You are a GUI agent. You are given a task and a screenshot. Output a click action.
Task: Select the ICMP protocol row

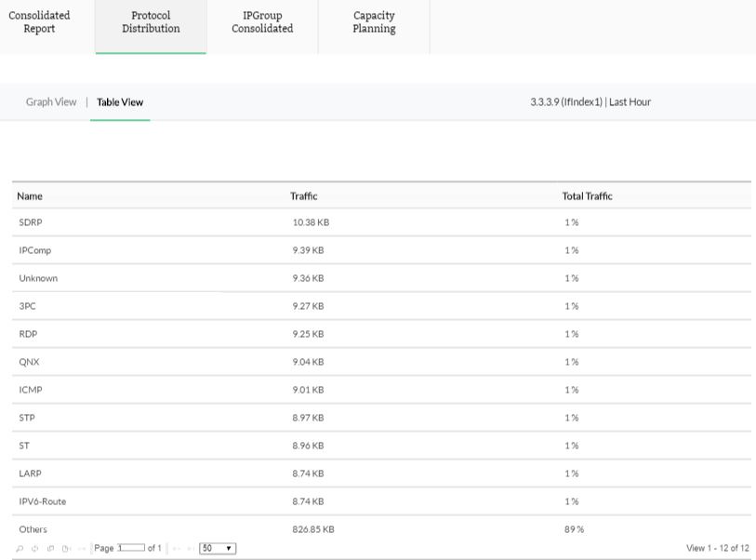coord(31,390)
